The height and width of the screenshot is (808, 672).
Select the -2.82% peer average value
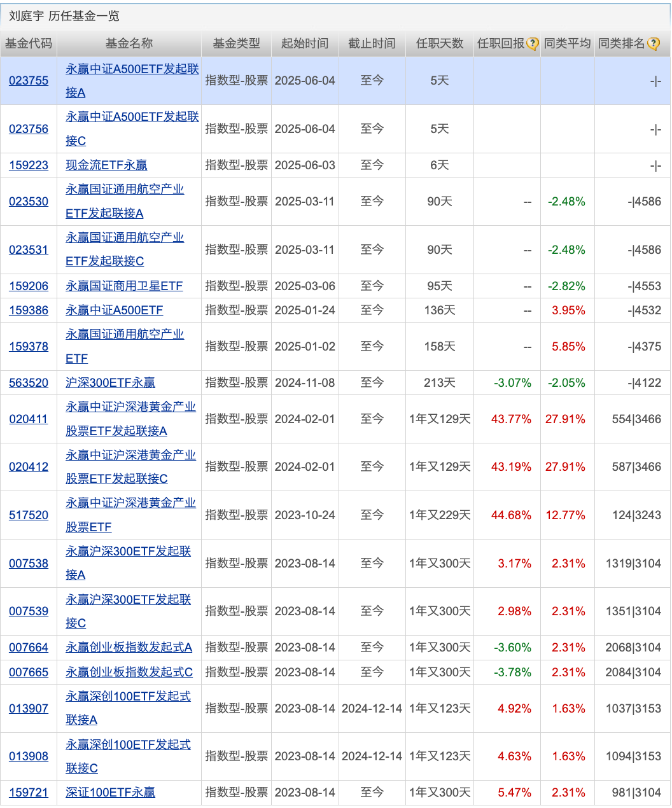tap(566, 286)
